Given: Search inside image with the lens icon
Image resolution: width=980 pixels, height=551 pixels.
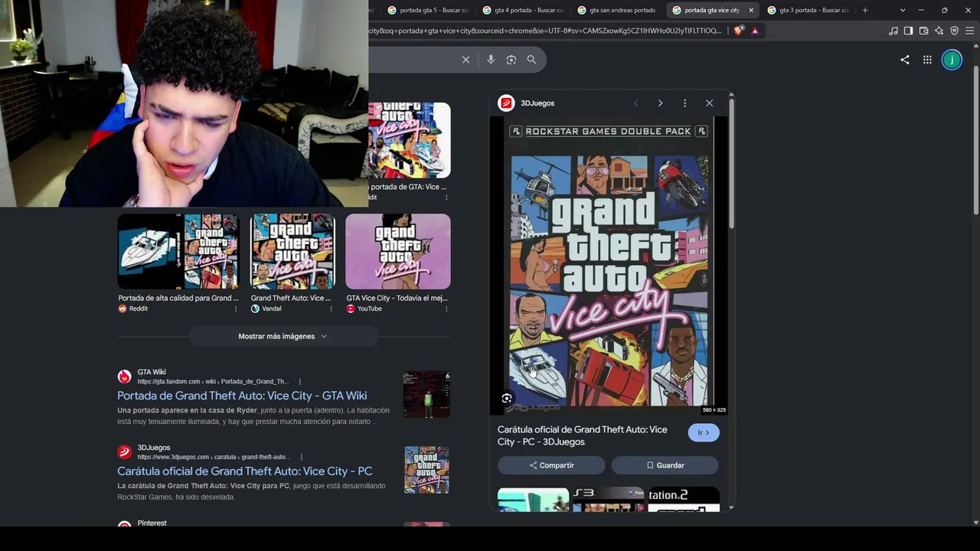Looking at the screenshot, I should (507, 398).
